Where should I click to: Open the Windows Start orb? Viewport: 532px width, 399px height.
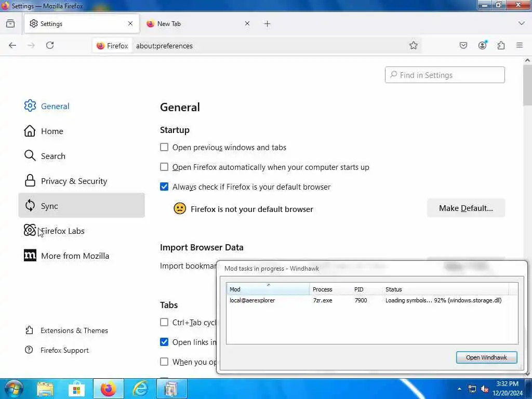14,389
